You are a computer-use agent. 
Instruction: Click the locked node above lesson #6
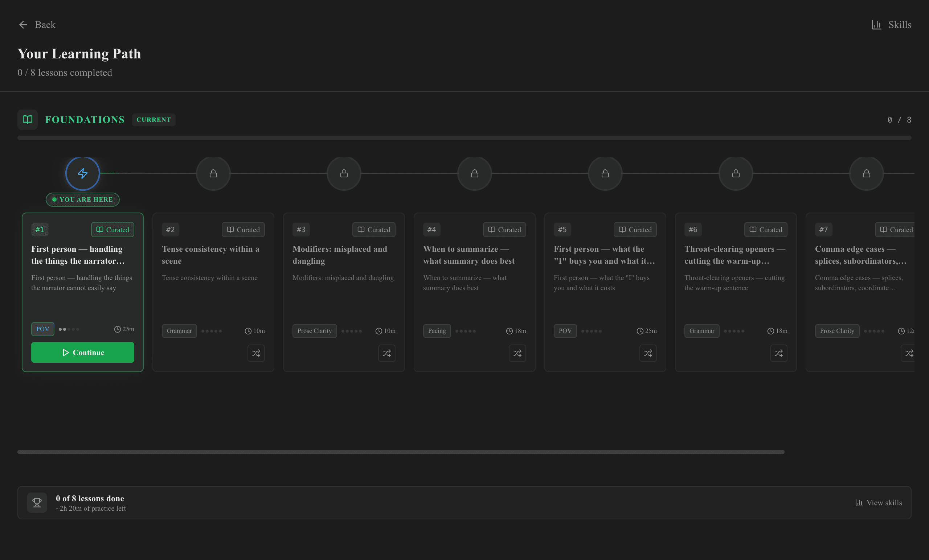tap(736, 173)
